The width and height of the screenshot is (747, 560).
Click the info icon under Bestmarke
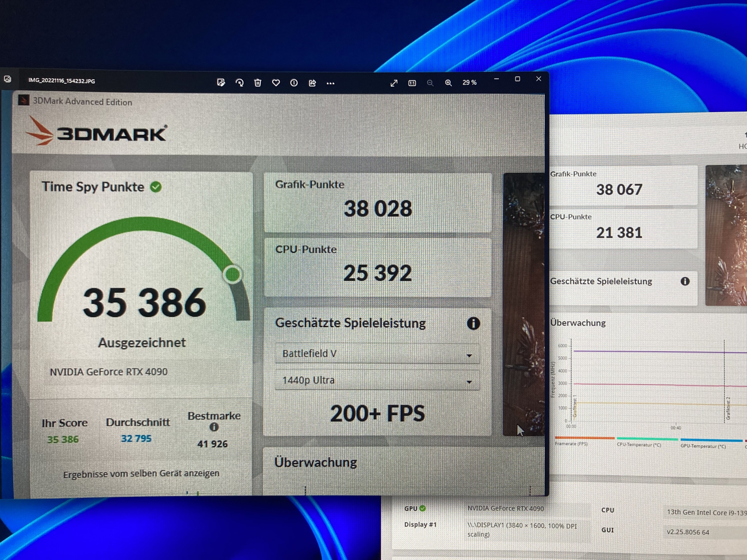[214, 427]
